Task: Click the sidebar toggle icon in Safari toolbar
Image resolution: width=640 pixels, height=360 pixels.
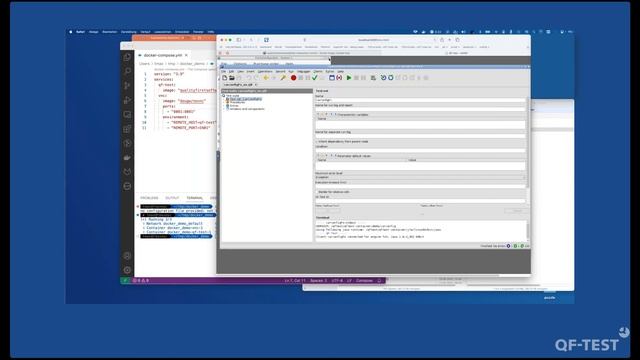Action: [239, 40]
